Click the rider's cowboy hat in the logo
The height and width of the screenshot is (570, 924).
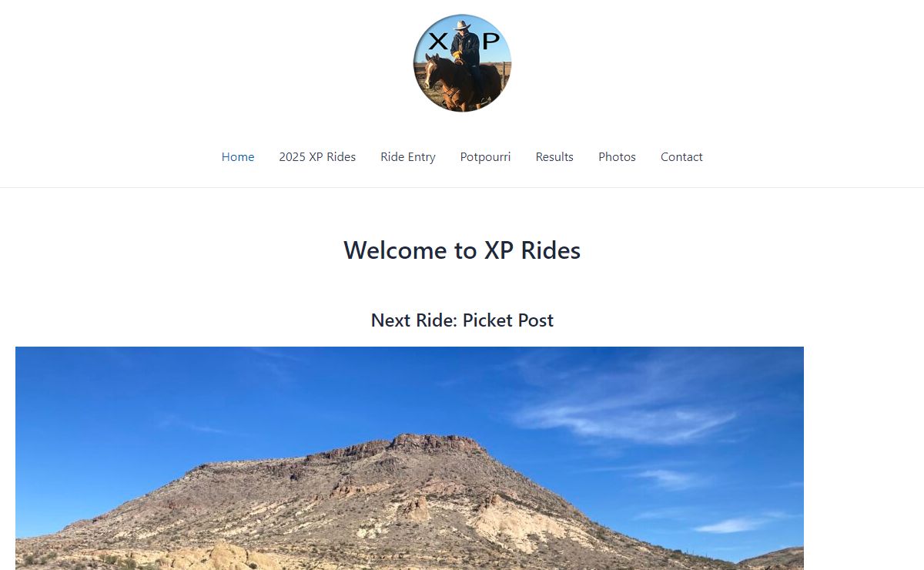pos(463,26)
